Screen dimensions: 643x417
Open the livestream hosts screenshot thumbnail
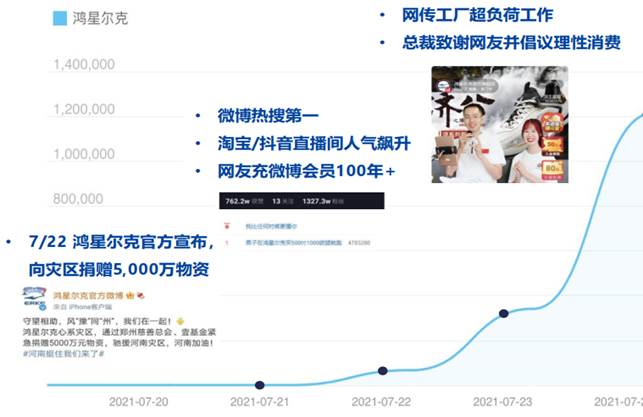click(500, 124)
